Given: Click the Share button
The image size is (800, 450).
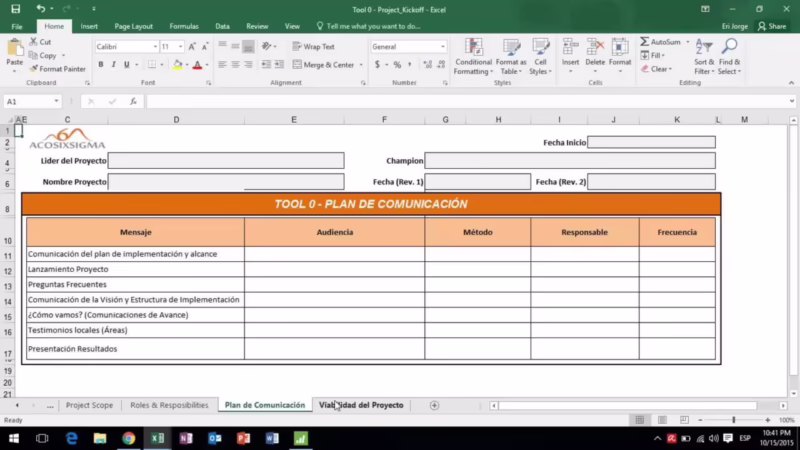Looking at the screenshot, I should point(772,26).
